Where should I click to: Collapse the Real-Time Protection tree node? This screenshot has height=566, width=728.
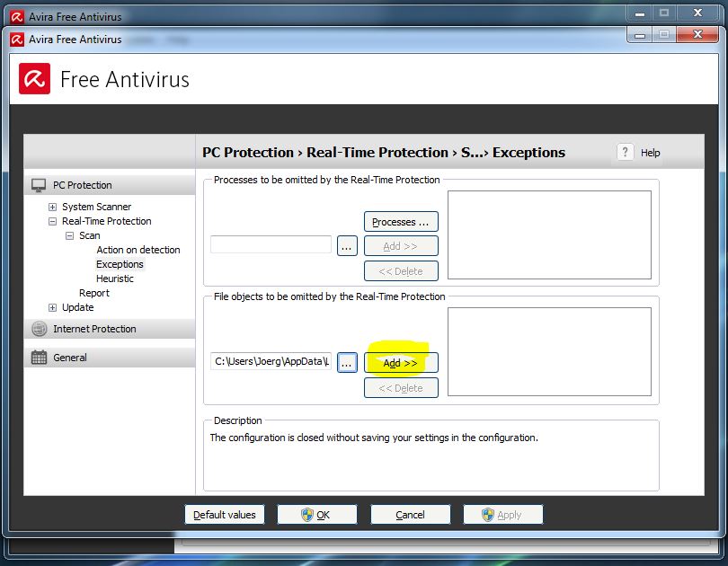click(52, 221)
